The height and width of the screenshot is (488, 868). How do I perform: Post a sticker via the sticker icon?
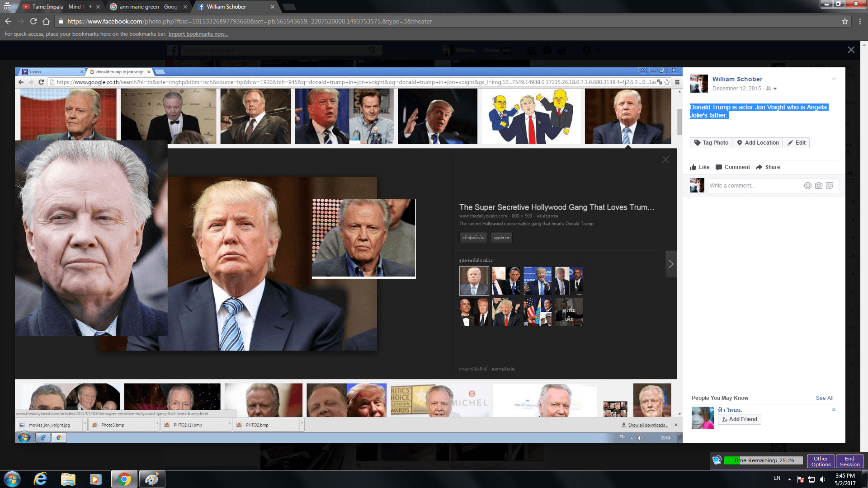829,186
